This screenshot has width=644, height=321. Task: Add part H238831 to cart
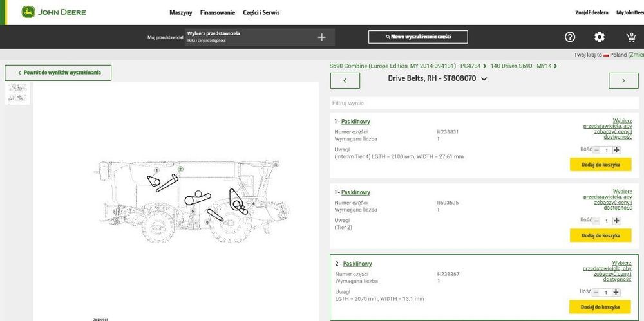point(600,165)
